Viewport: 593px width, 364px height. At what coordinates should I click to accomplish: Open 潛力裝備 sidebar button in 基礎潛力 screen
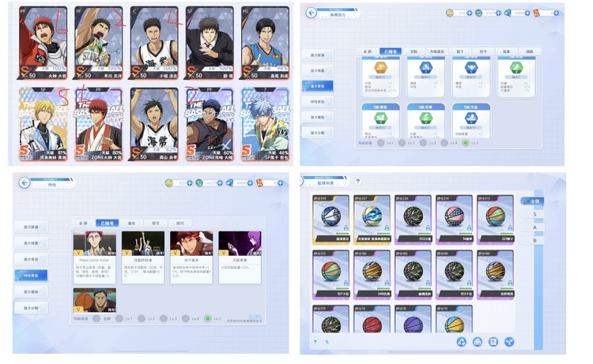(318, 55)
